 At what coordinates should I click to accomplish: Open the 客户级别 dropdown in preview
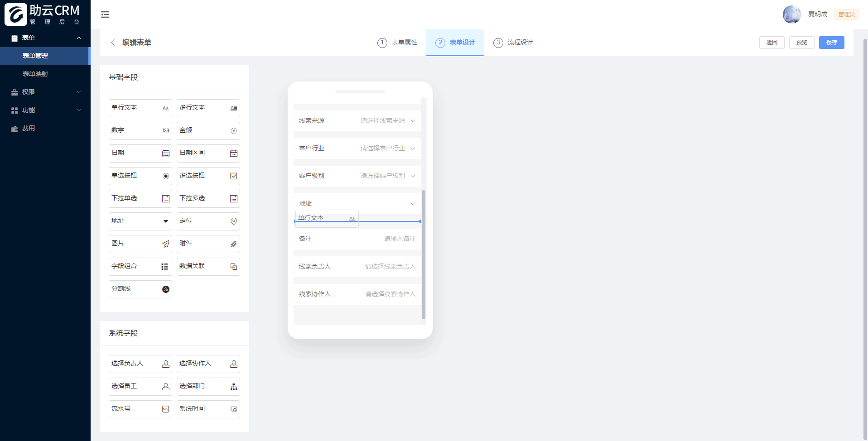tap(357, 176)
